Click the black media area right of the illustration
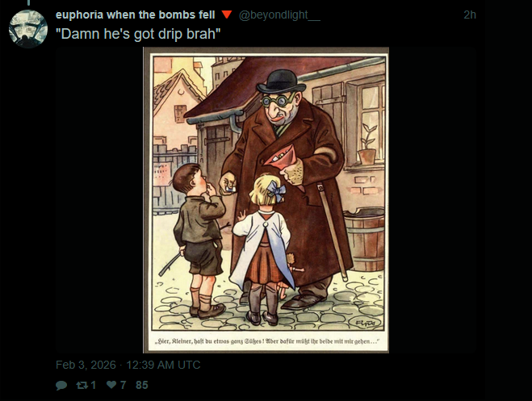Viewport: 532px width, 401px height. (432, 200)
